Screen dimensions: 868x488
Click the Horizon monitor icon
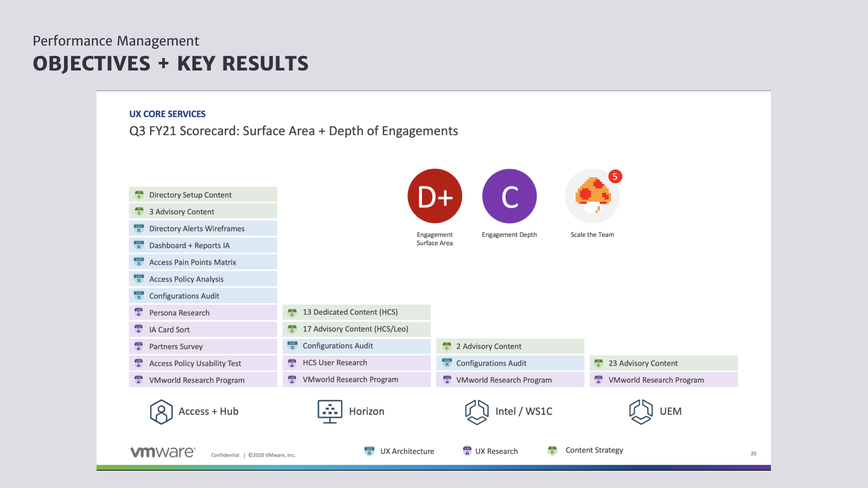(330, 412)
